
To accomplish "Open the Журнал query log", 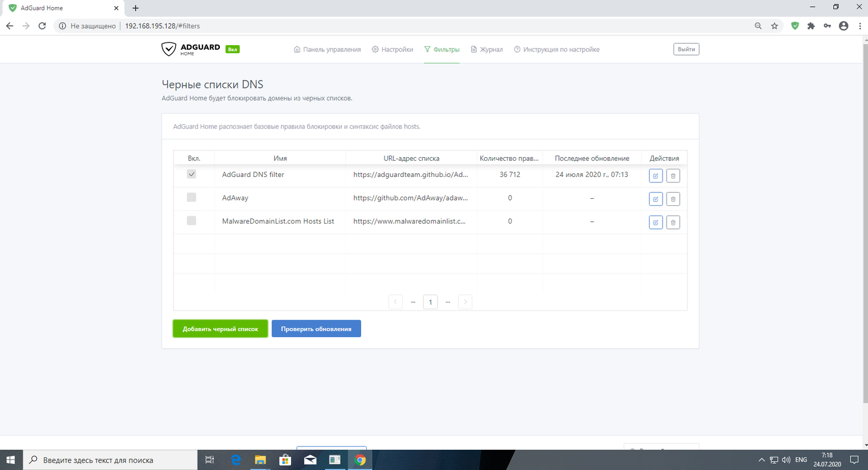I will coord(487,50).
